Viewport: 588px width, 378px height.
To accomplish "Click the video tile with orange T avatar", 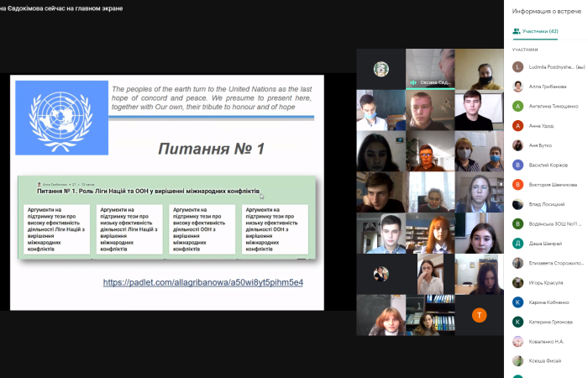I will (x=479, y=315).
